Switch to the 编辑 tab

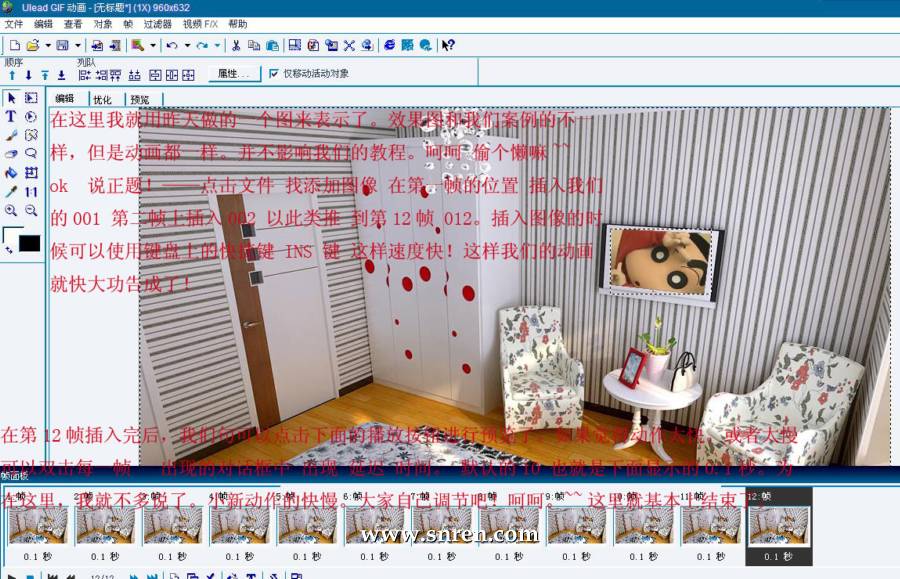click(65, 99)
